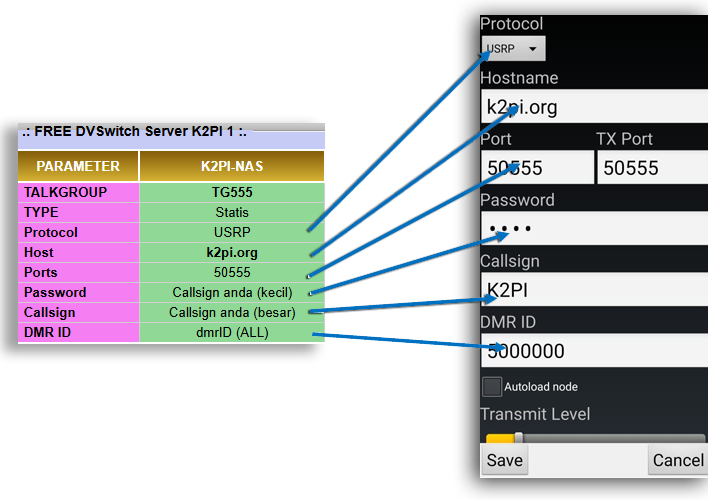
Task: Click the FREE DVSwitch Server title bar
Action: point(170,130)
